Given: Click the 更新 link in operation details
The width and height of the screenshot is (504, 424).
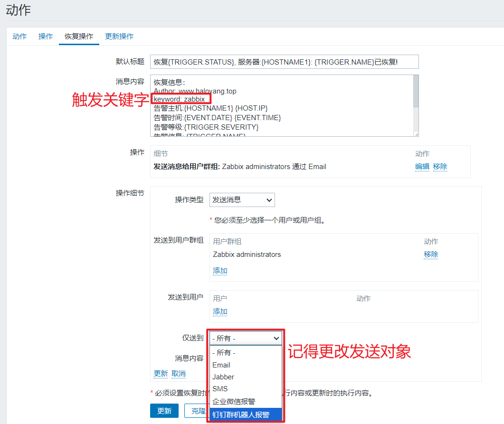Looking at the screenshot, I should click(161, 374).
